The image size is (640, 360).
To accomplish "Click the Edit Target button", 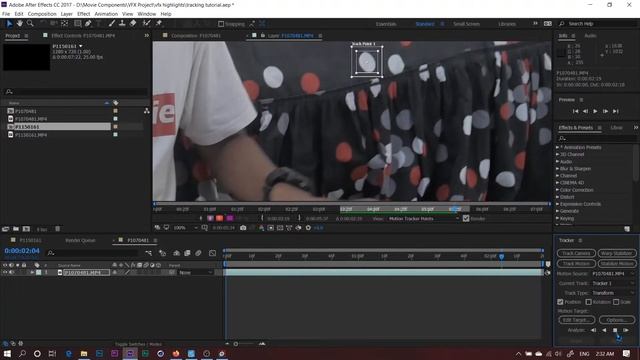I will click(x=576, y=320).
